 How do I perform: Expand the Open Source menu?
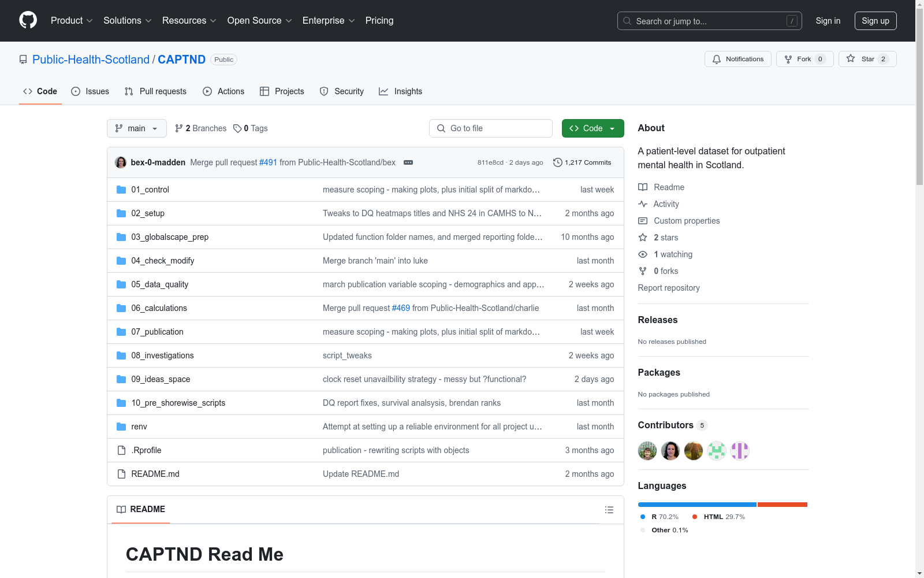260,20
